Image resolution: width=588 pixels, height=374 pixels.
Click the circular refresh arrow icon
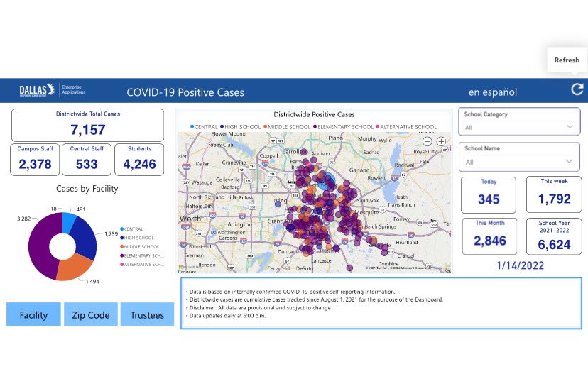(577, 89)
